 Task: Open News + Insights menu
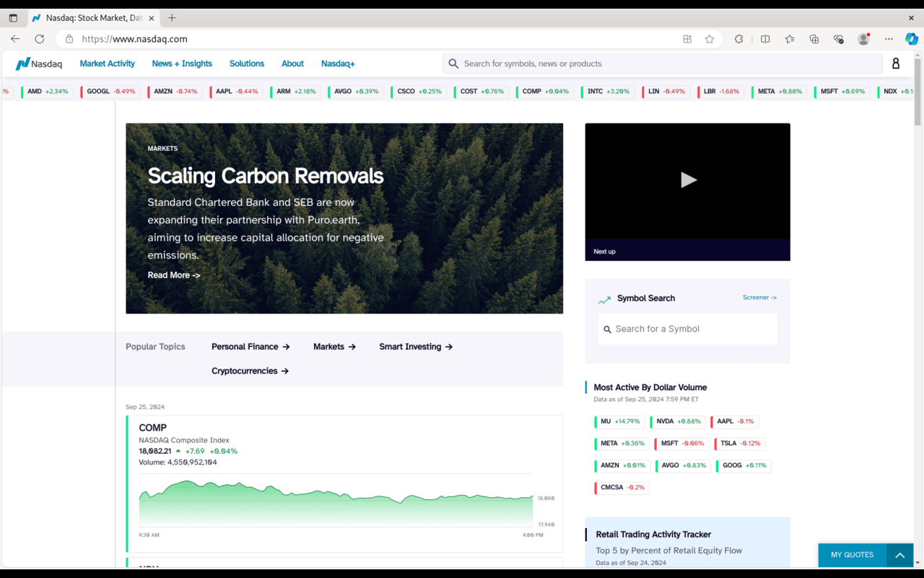pos(182,64)
